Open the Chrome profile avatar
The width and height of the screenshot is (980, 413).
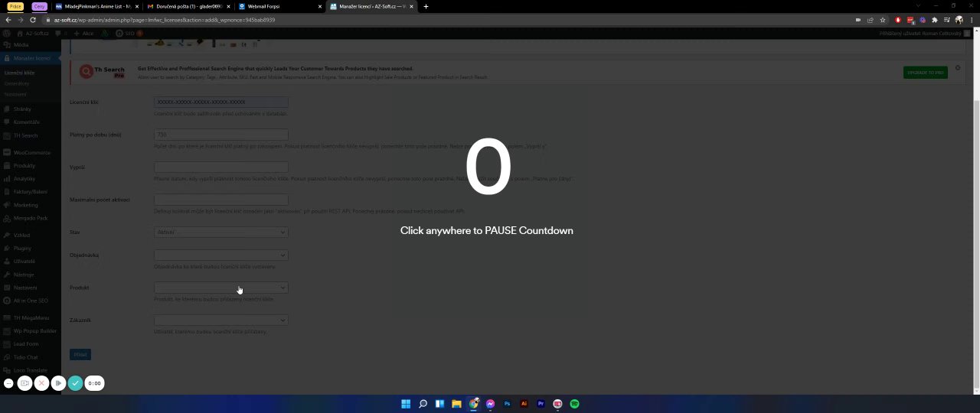959,20
